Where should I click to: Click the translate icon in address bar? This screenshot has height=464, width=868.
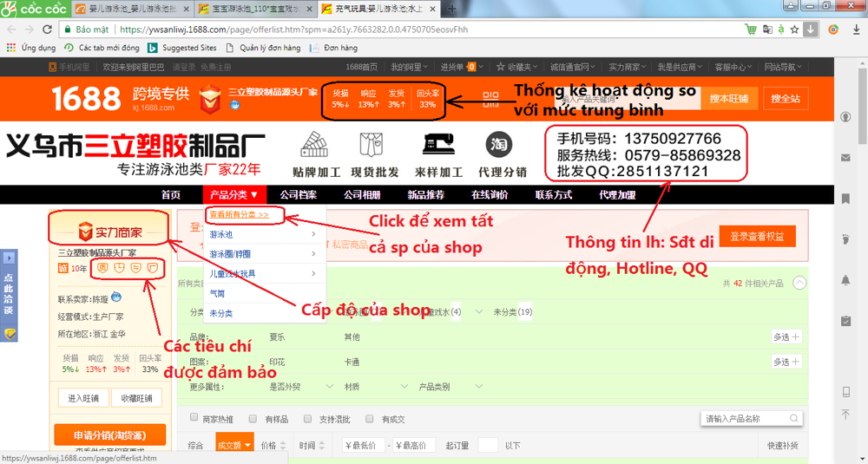(768, 29)
